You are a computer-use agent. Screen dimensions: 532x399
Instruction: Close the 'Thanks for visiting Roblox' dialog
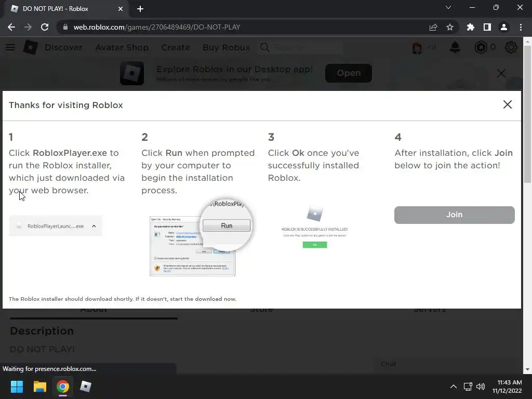(x=507, y=104)
